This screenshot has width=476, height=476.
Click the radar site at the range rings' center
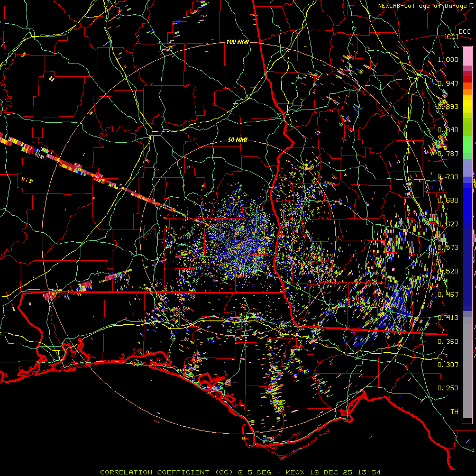click(x=237, y=237)
